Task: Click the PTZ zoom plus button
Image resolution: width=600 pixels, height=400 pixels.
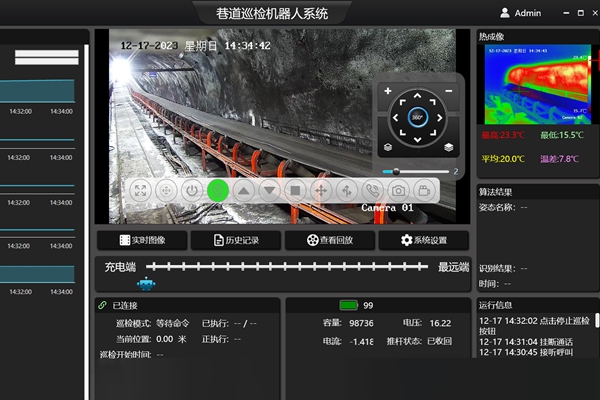Action: tap(389, 91)
